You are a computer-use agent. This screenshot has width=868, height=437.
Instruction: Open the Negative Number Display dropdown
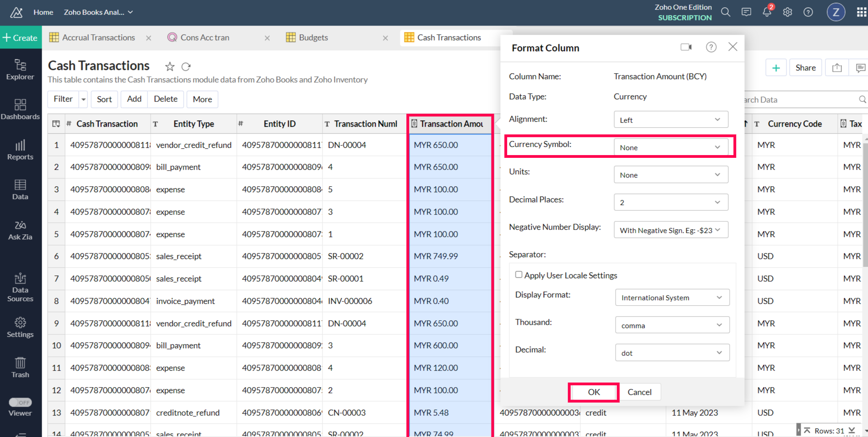671,230
